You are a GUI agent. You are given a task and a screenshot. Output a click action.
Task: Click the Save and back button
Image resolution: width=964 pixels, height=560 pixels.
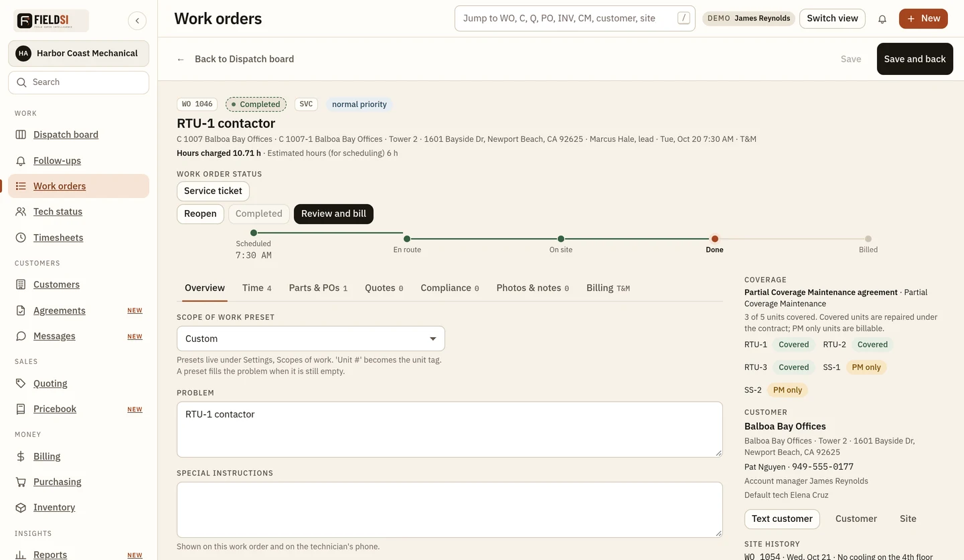tap(914, 59)
